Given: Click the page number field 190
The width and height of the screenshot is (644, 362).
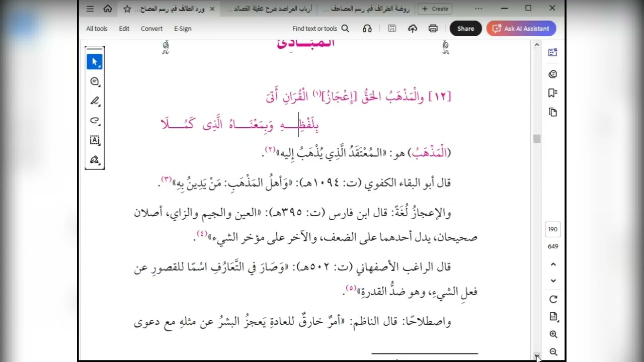Looking at the screenshot, I should [x=553, y=229].
